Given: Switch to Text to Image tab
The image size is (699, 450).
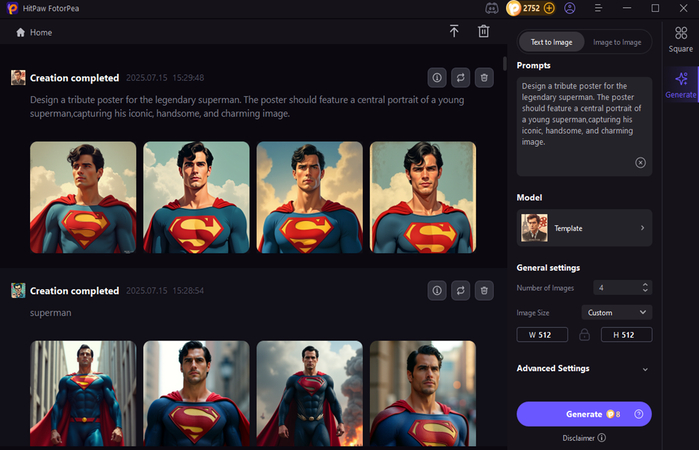Looking at the screenshot, I should (x=551, y=42).
